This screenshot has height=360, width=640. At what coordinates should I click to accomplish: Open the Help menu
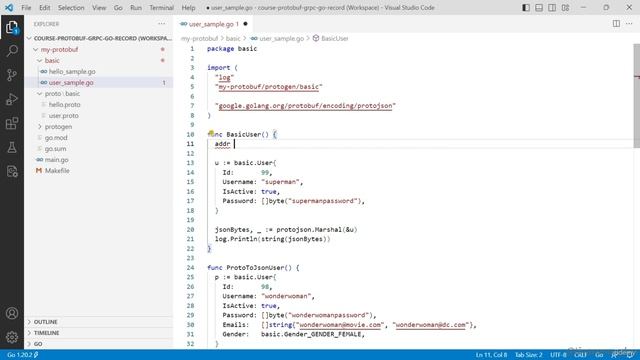[x=188, y=8]
